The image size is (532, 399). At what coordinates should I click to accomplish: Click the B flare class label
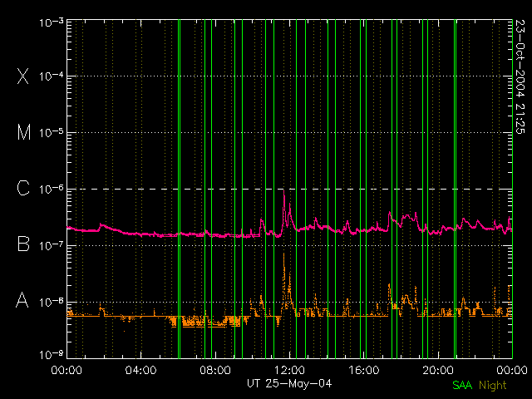(x=23, y=244)
